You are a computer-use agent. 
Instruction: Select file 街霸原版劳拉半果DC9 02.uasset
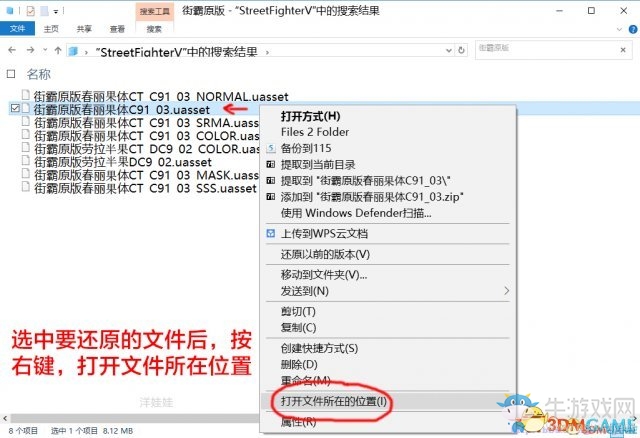(x=122, y=162)
